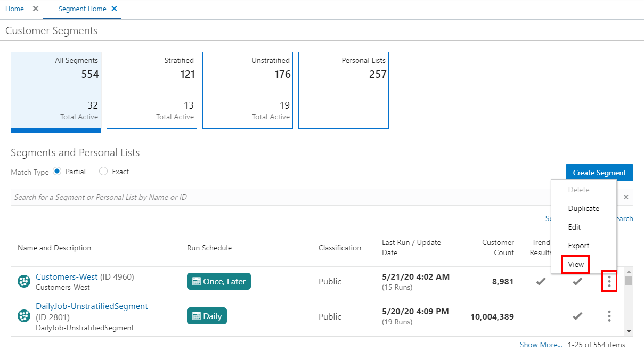Choose View from the actions menu
Screen dimensions: 644x359
pyautogui.click(x=576, y=264)
